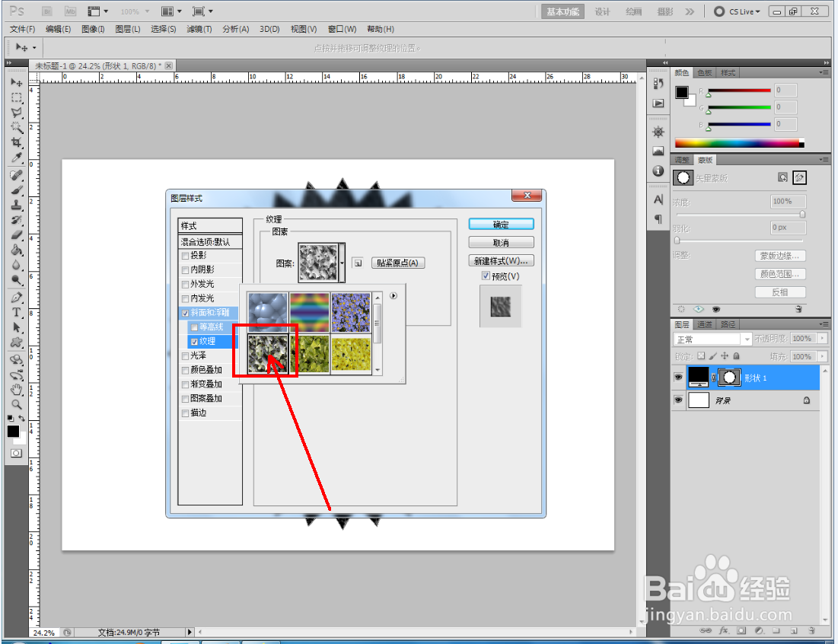Image resolution: width=838 pixels, height=644 pixels.
Task: Expand more workspaces chevron
Action: [690, 11]
